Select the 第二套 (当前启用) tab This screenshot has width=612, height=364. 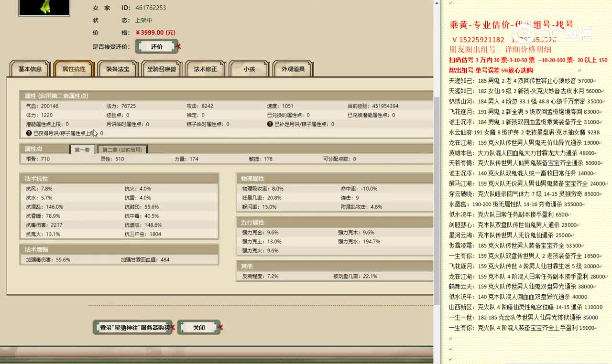tap(122, 150)
